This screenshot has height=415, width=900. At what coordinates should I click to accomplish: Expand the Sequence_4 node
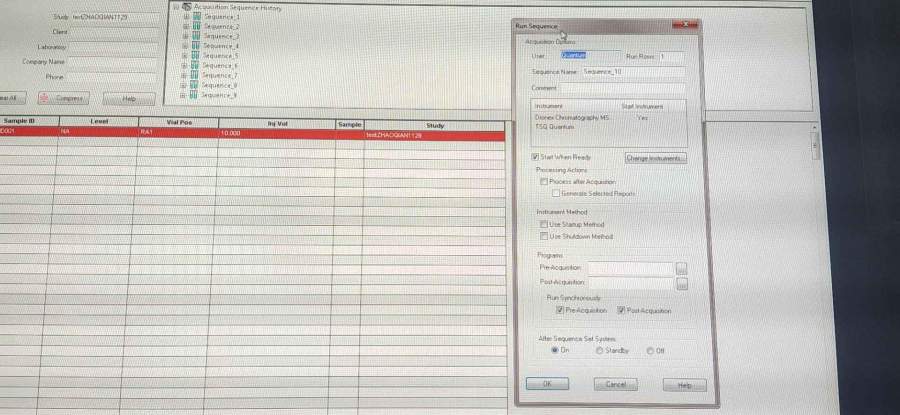[185, 46]
